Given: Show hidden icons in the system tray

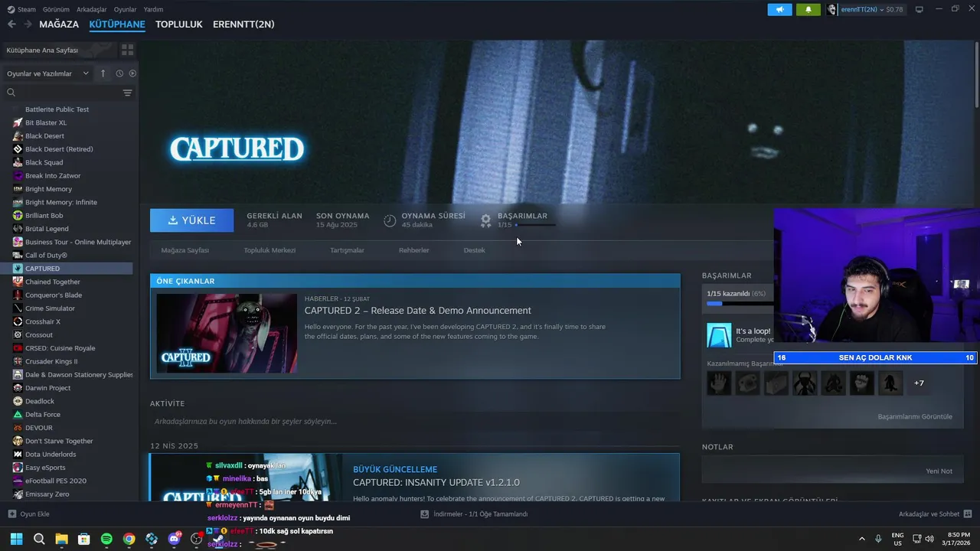Looking at the screenshot, I should click(861, 539).
